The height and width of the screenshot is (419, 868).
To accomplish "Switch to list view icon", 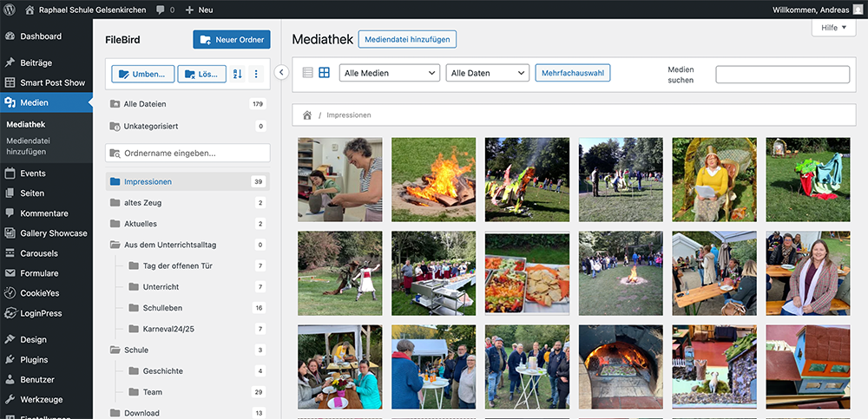I will click(x=308, y=73).
